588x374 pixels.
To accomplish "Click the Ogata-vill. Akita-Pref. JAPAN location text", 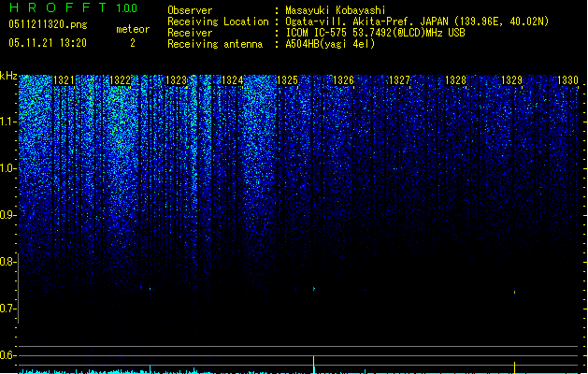I will click(417, 22).
